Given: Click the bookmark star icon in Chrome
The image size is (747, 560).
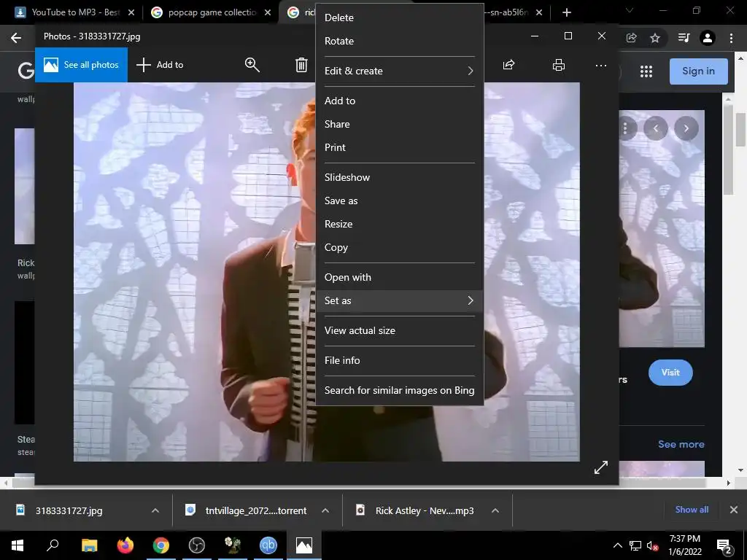Looking at the screenshot, I should click(655, 38).
